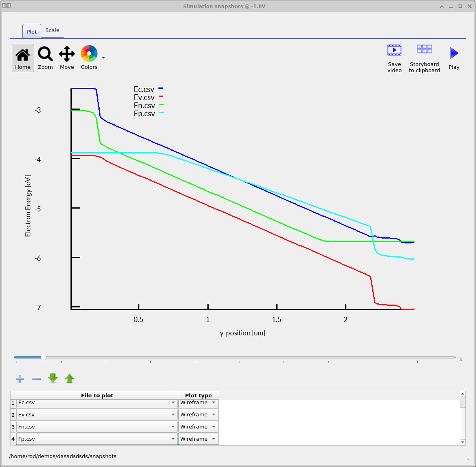Image resolution: width=476 pixels, height=467 pixels.
Task: Change plot type for Ev.csv row
Action: point(198,414)
